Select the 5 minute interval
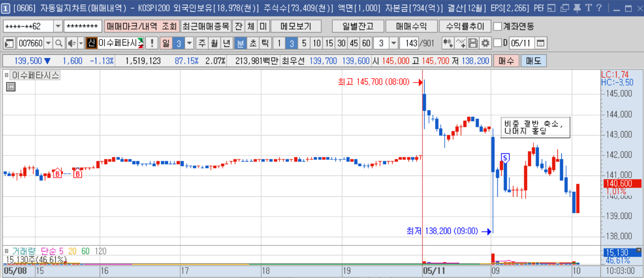The height and width of the screenshot is (278, 644). pyautogui.click(x=304, y=43)
